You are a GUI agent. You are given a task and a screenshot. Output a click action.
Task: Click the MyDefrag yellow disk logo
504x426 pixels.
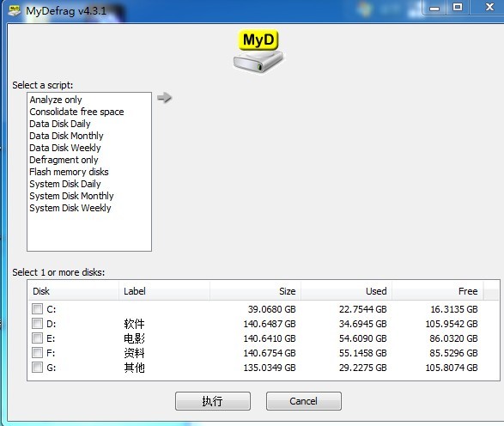coord(258,51)
